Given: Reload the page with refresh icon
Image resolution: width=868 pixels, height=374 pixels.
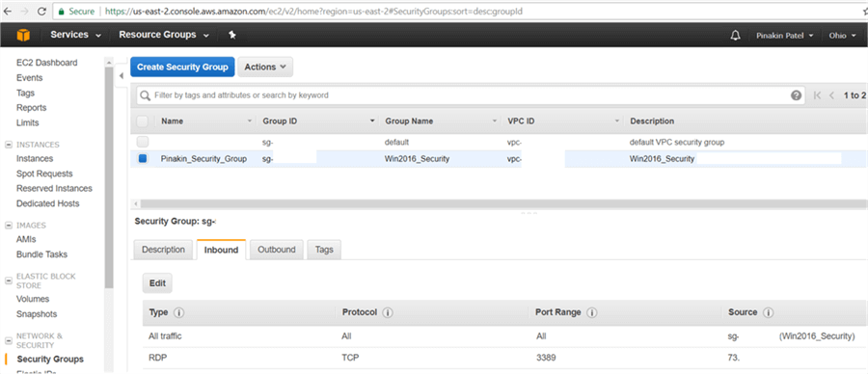Looking at the screenshot, I should point(41,11).
